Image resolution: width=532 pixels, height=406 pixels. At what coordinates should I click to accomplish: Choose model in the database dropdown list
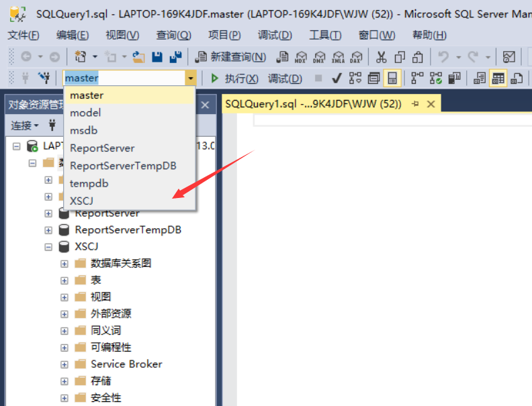click(x=129, y=113)
